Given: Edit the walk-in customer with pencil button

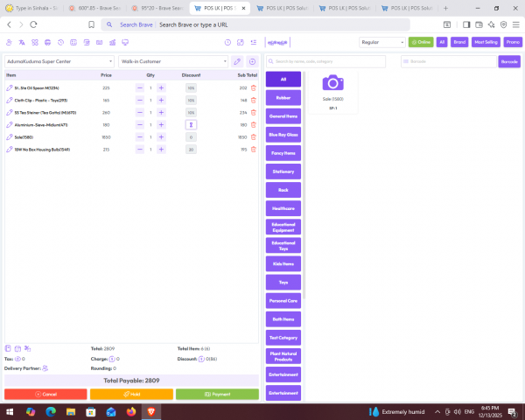Looking at the screenshot, I should pos(237,61).
